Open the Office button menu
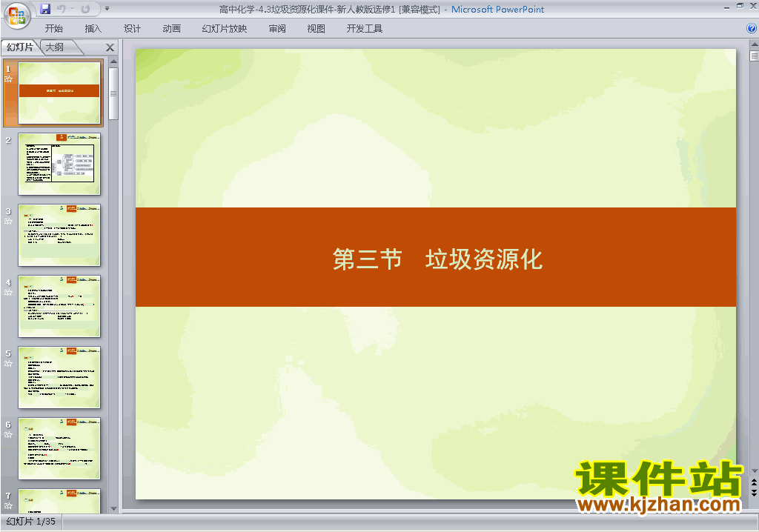The image size is (759, 532). [17, 16]
